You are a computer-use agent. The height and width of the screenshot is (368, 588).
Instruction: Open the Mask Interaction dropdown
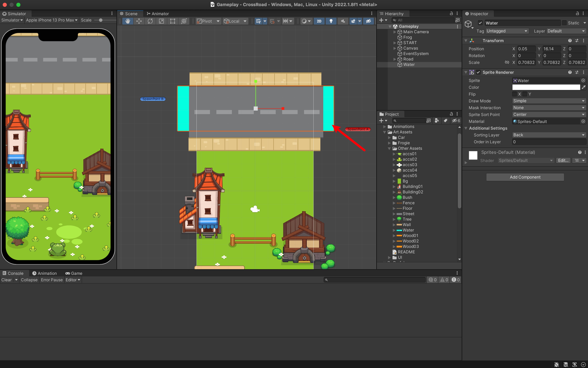(549, 108)
